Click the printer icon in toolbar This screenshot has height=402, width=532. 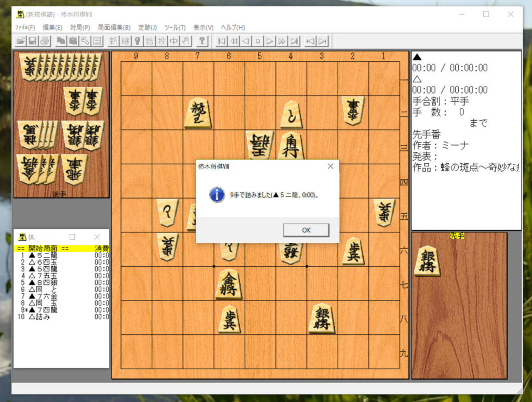point(44,41)
